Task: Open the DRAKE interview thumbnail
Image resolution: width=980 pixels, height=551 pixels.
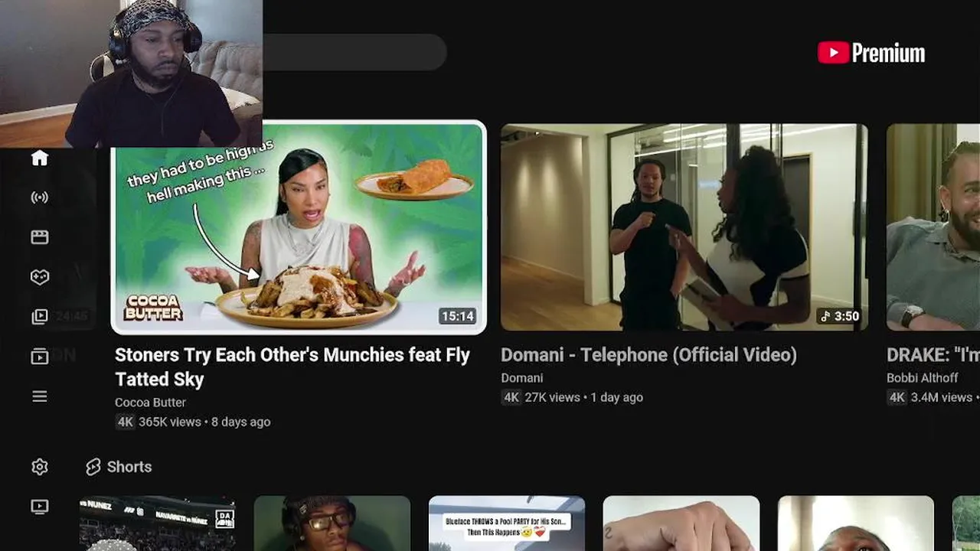Action: 933,227
